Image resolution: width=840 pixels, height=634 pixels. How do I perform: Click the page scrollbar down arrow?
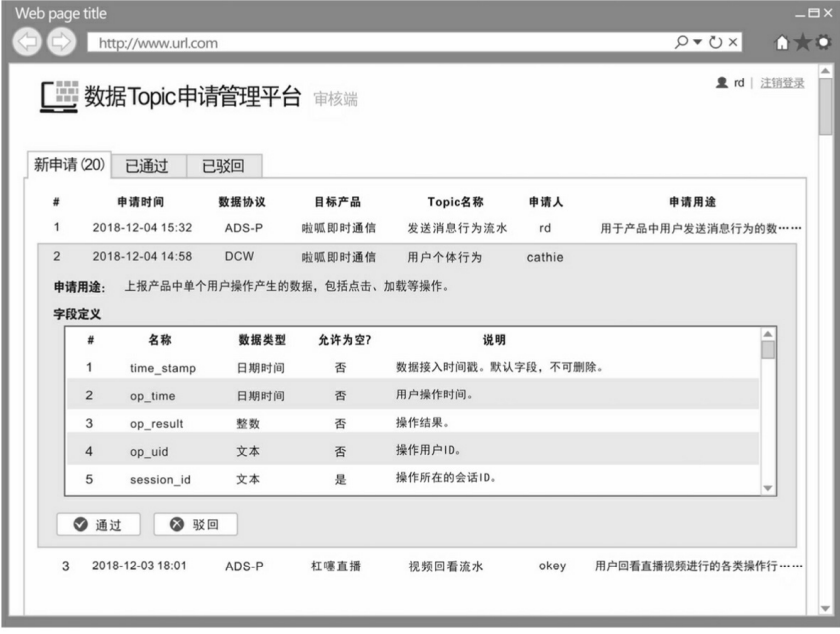click(x=826, y=609)
